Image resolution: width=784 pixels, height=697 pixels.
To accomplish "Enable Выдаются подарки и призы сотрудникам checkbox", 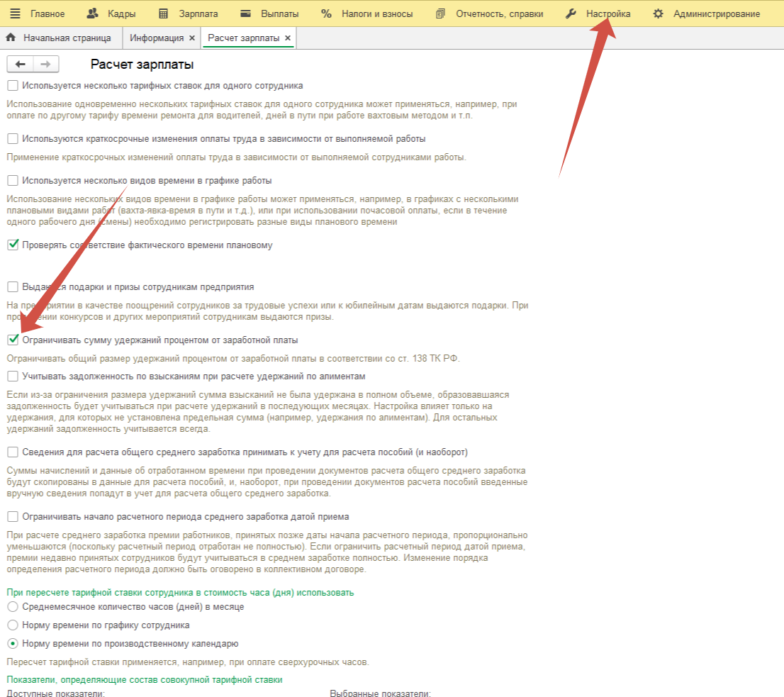I will (x=13, y=287).
